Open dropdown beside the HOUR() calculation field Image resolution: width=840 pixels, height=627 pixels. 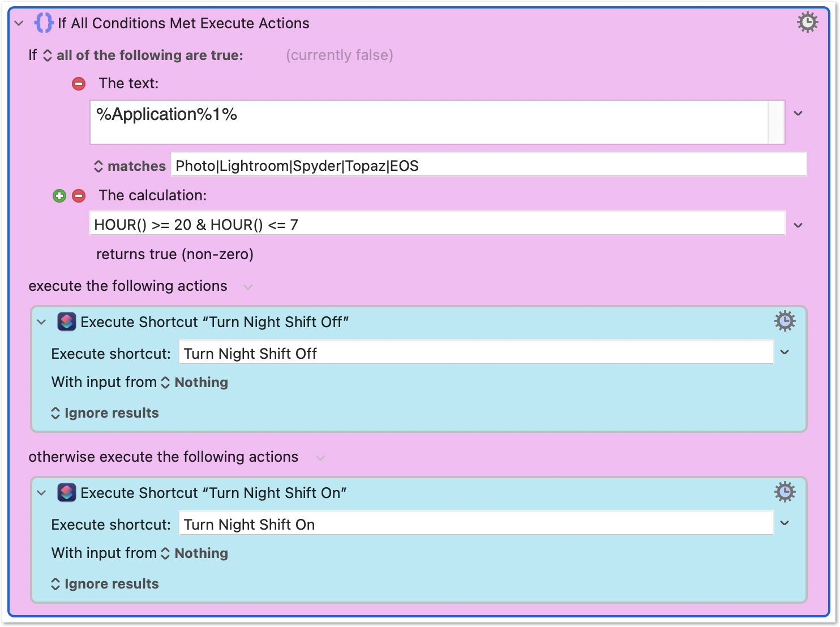click(x=798, y=225)
